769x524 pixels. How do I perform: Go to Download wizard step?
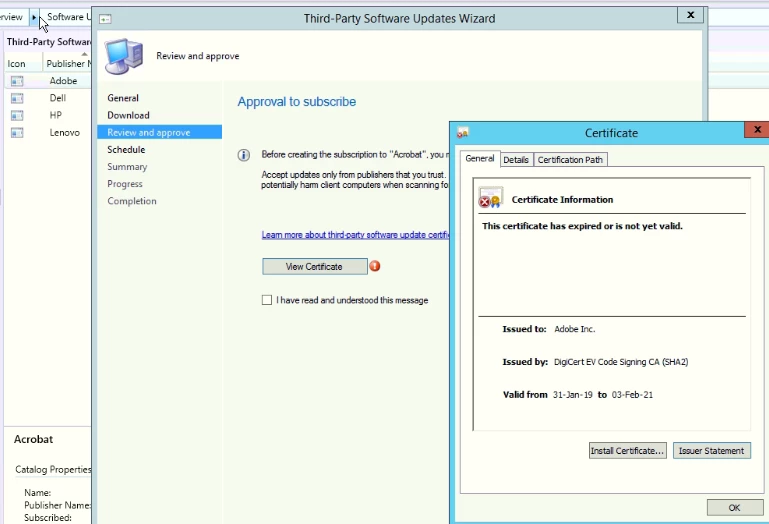click(128, 115)
